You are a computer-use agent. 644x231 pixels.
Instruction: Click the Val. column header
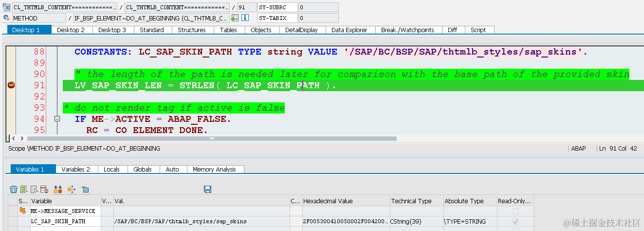(201, 201)
